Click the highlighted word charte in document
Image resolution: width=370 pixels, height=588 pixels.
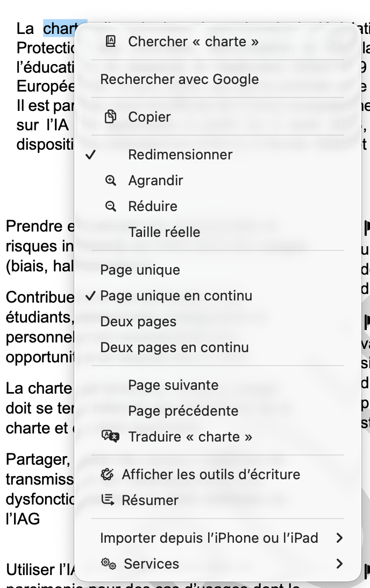pos(59,29)
